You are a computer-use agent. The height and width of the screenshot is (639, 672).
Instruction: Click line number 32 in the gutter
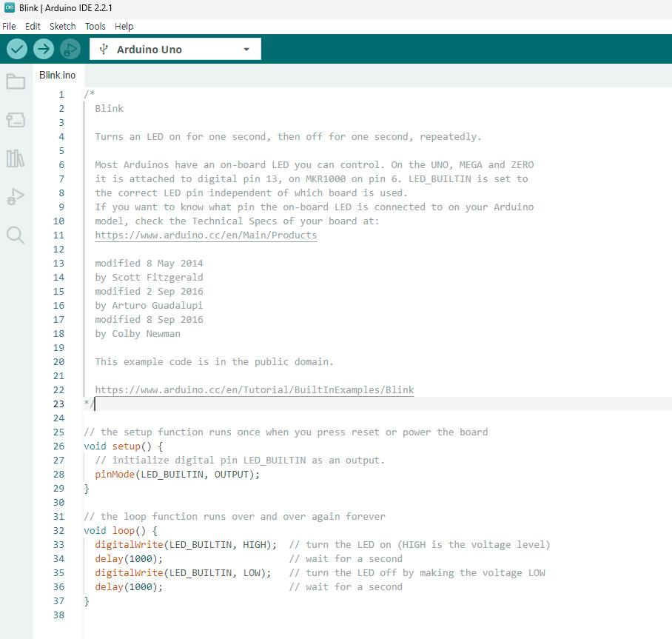tap(58, 531)
